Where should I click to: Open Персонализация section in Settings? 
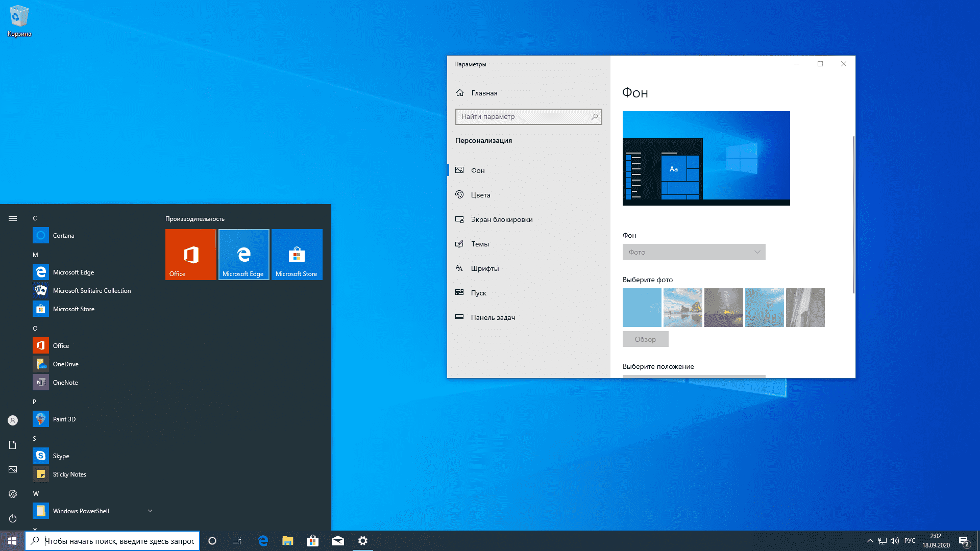pos(484,140)
